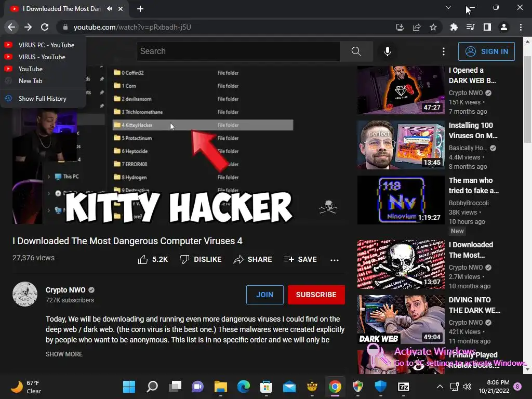The image size is (532, 399).
Task: Select 'New Tab' history entry
Action: 43,81
